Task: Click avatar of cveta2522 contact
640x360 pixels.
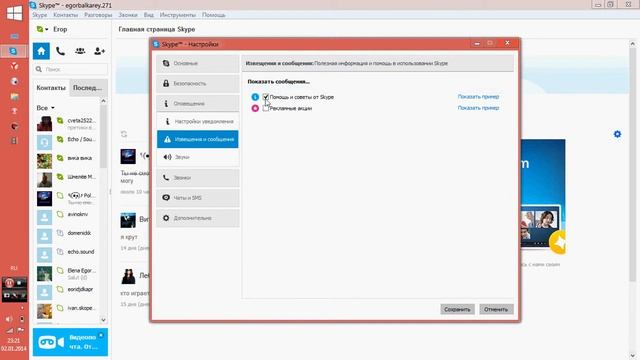Action: pyautogui.click(x=44, y=124)
